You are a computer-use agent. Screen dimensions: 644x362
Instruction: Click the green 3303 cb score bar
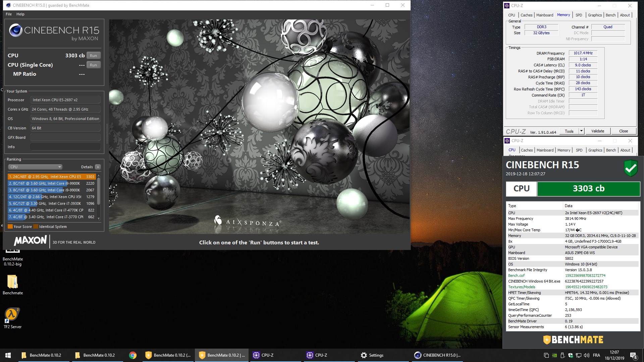[589, 189]
